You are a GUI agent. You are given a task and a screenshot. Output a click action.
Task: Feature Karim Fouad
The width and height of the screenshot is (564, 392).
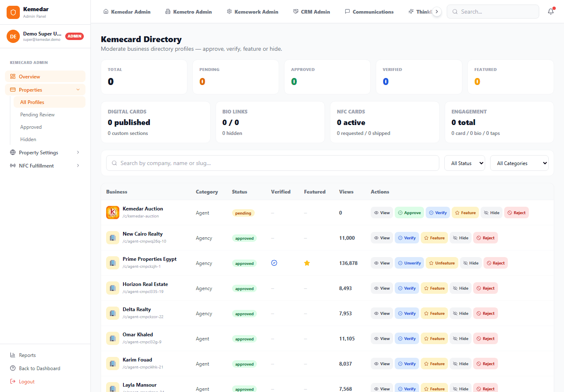click(x=434, y=364)
